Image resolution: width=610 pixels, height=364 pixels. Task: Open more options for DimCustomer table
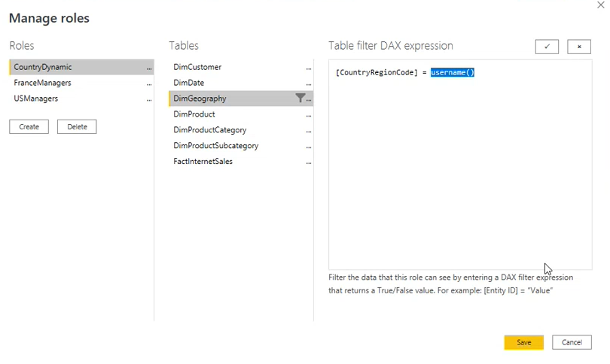[x=309, y=68]
